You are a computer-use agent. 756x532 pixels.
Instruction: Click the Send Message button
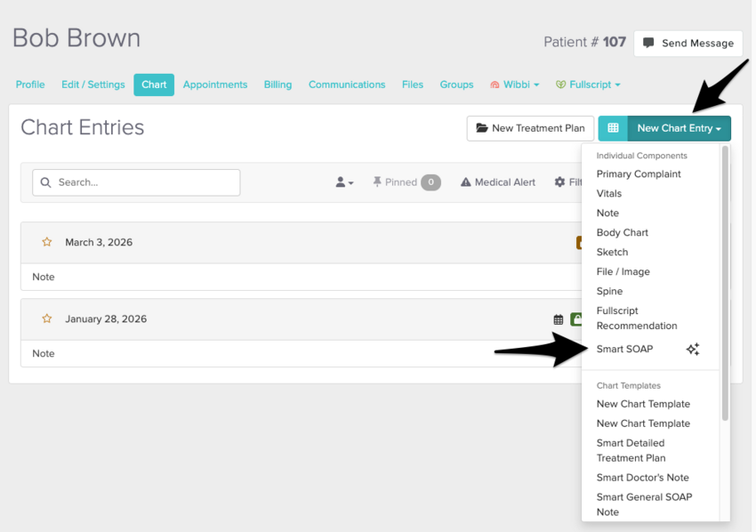click(688, 44)
